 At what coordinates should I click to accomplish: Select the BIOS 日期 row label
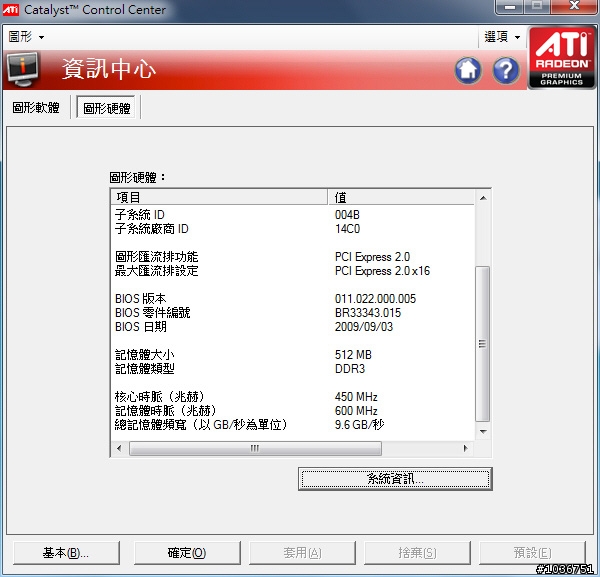[x=140, y=327]
